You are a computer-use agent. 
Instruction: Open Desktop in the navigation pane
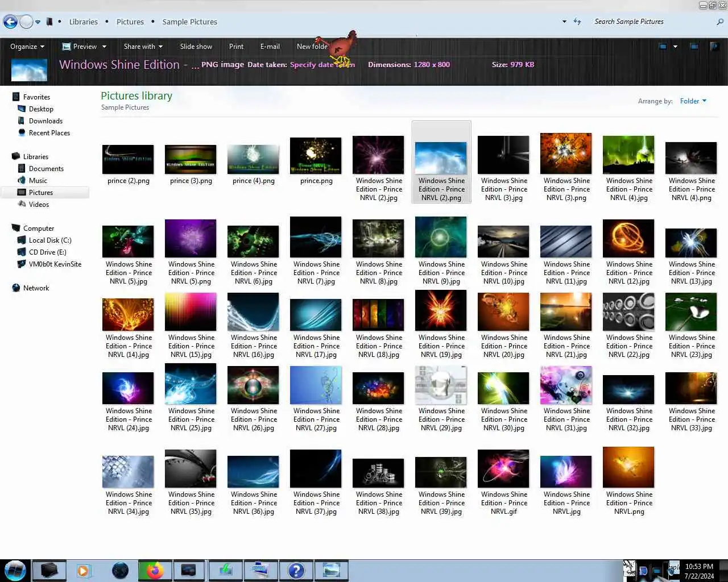tap(41, 109)
